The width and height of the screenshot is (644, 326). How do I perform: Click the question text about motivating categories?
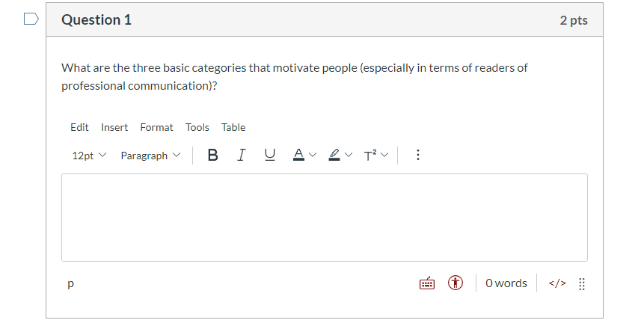(x=294, y=76)
